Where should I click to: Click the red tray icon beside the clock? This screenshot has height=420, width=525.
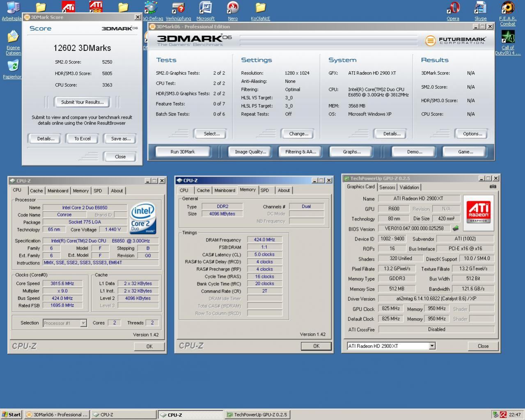click(503, 415)
